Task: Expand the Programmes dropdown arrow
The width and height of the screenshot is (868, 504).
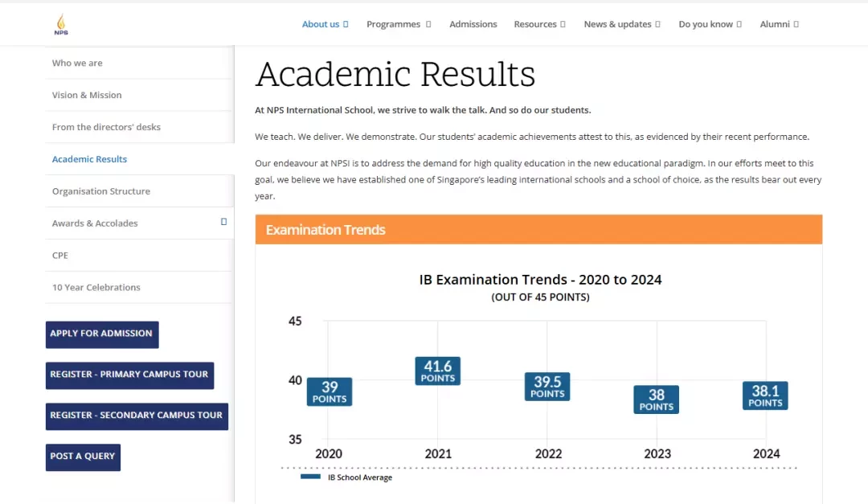Action: coord(428,24)
